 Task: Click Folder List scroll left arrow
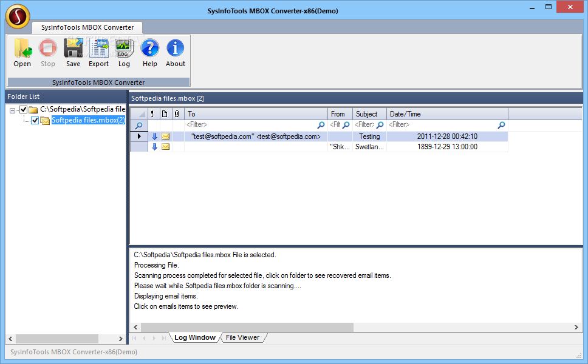(10, 339)
